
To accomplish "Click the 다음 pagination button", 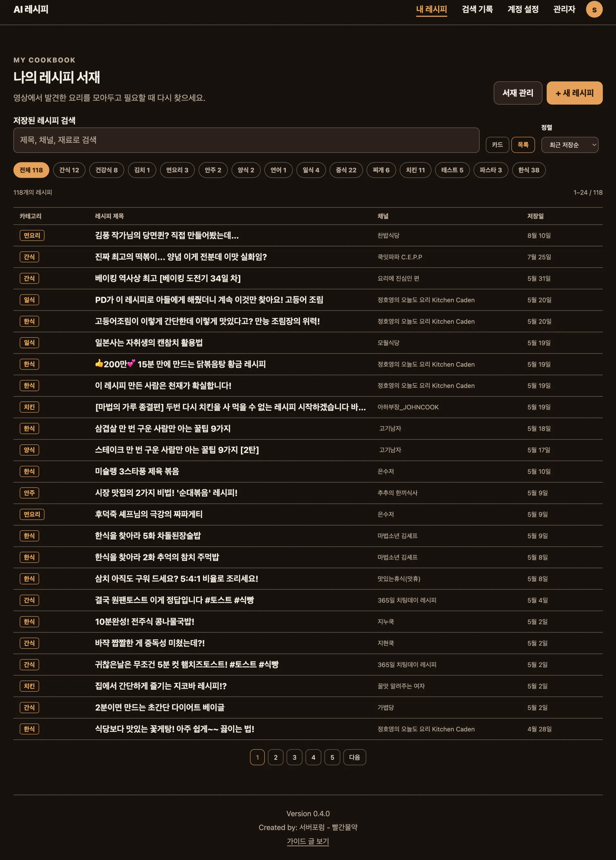I will [x=355, y=757].
